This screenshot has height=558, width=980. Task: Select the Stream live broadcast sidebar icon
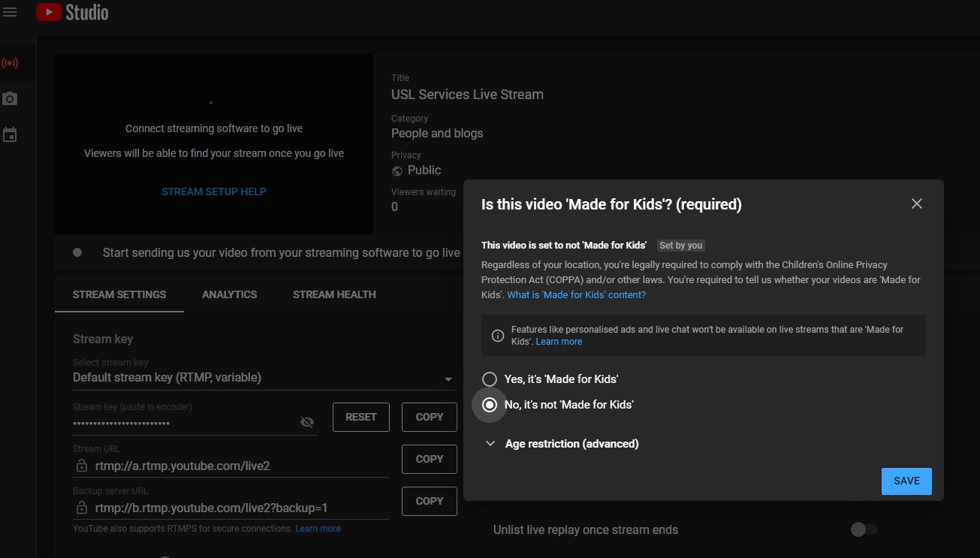10,63
